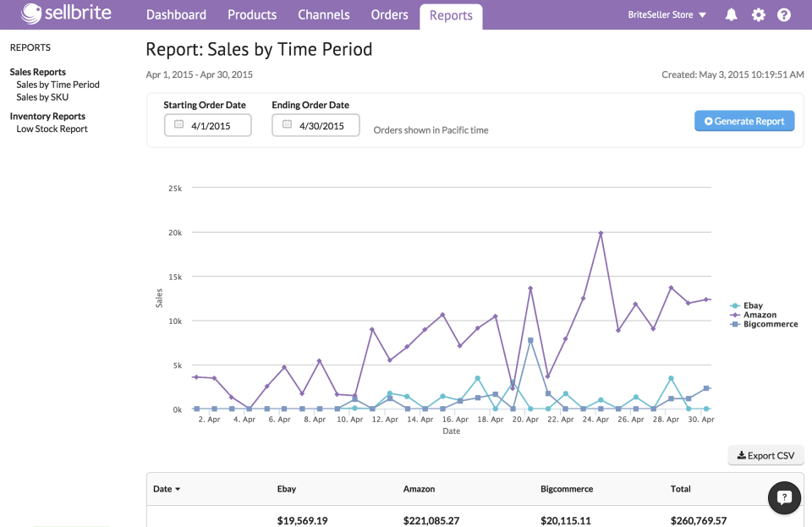This screenshot has width=812, height=527.
Task: Open the Orders tab
Action: point(389,15)
